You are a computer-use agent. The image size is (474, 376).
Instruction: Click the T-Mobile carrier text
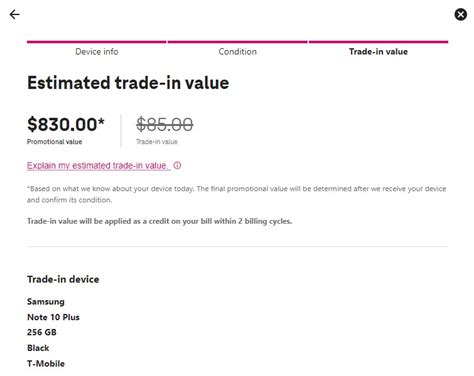pos(46,363)
